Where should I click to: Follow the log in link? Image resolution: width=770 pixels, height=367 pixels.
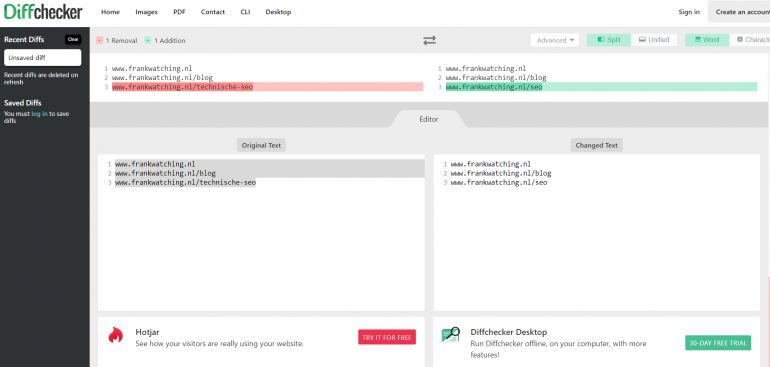coord(39,114)
